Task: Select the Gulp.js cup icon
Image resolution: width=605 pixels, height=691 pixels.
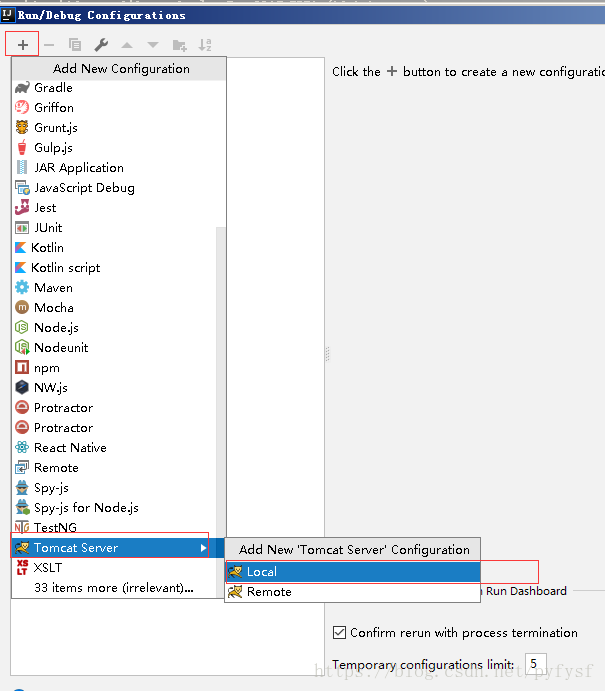Action: click(22, 148)
